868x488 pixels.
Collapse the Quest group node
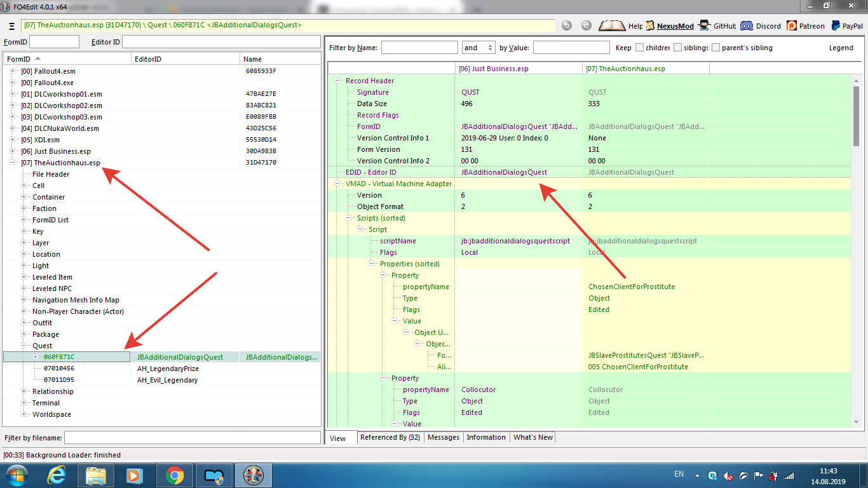point(24,346)
